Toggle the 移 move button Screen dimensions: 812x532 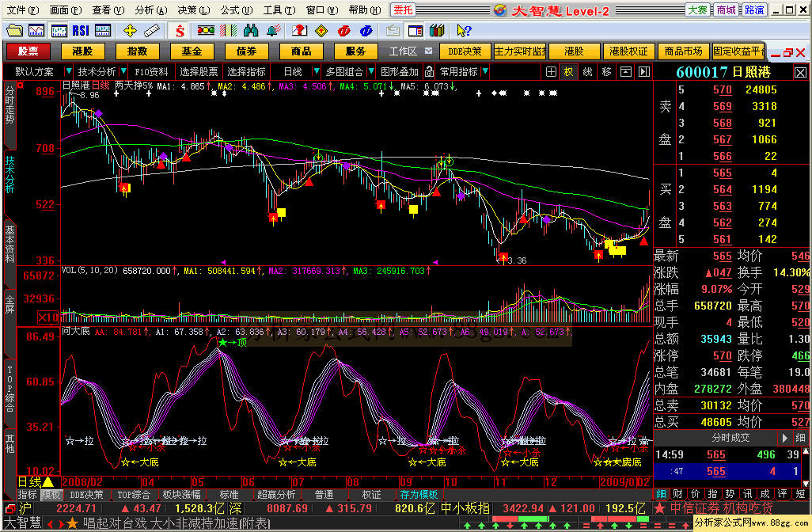point(606,72)
